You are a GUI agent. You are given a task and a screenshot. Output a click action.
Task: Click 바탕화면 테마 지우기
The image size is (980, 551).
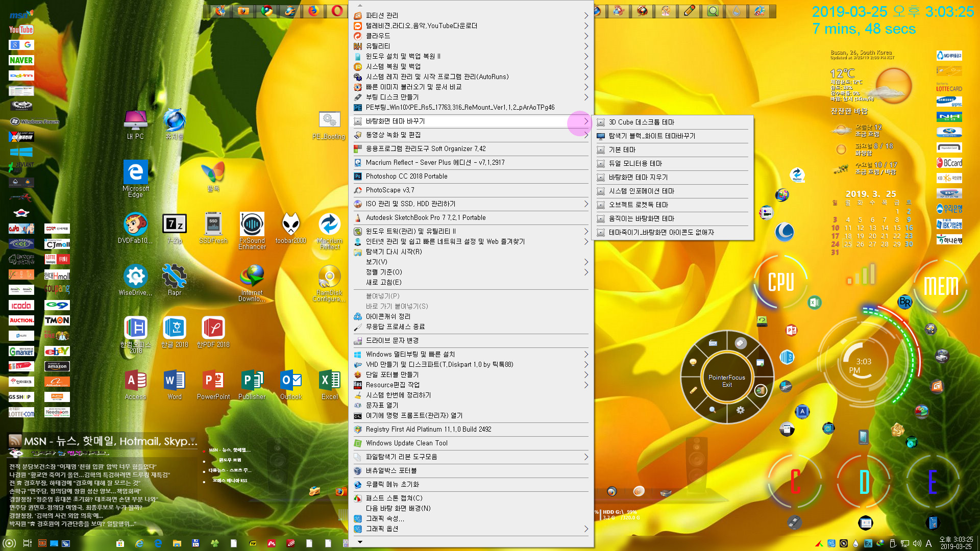pos(672,177)
